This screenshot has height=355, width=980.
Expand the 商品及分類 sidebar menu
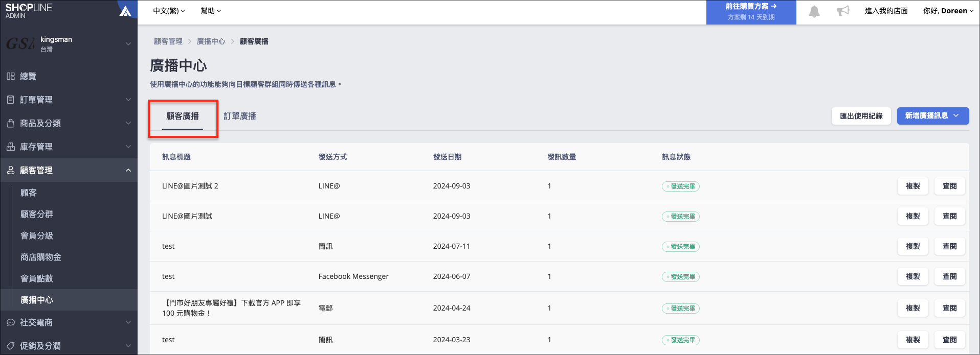(128, 123)
